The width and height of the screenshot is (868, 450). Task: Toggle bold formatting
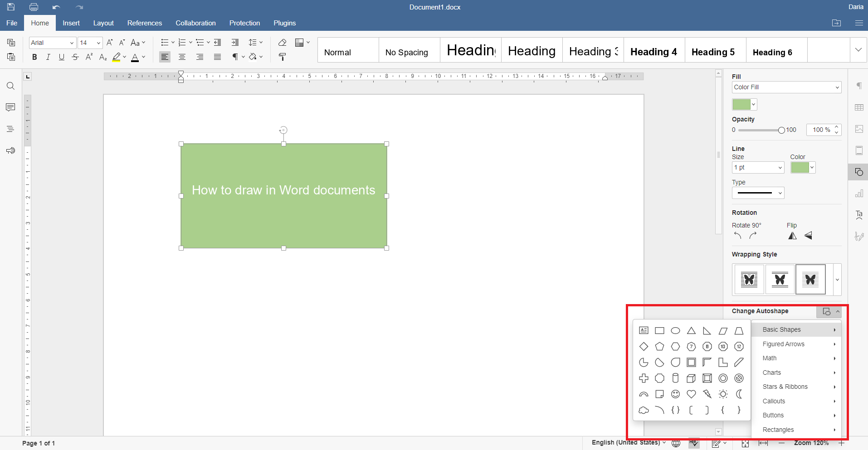click(x=34, y=57)
